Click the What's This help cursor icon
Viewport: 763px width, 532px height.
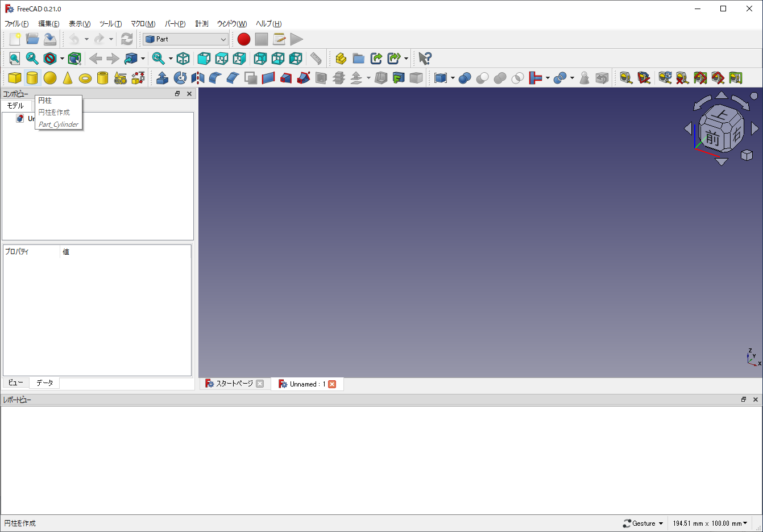click(425, 59)
